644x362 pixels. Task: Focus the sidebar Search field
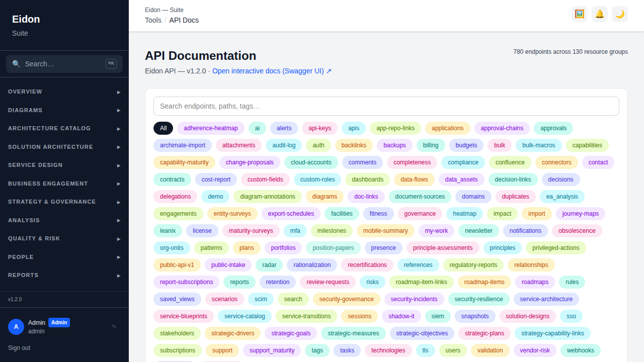click(x=64, y=64)
